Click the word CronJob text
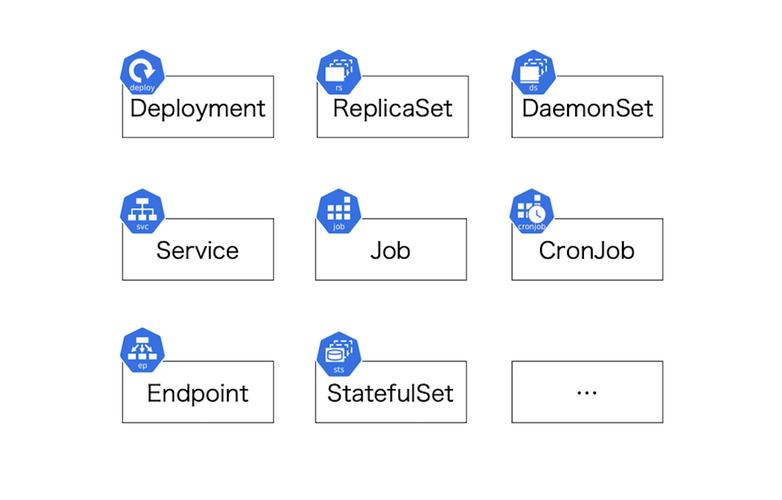The height and width of the screenshot is (500, 782). point(586,250)
